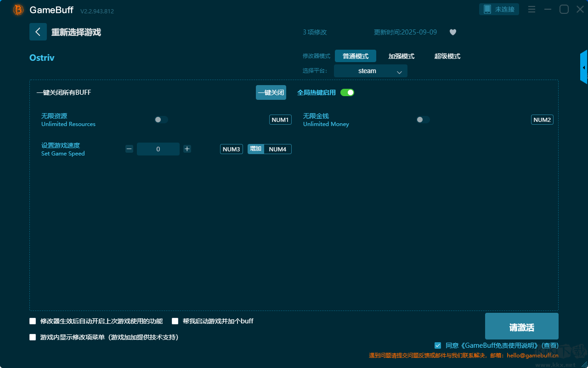The height and width of the screenshot is (368, 588).
Task: Click the GameBuff logo icon
Action: coord(18,10)
